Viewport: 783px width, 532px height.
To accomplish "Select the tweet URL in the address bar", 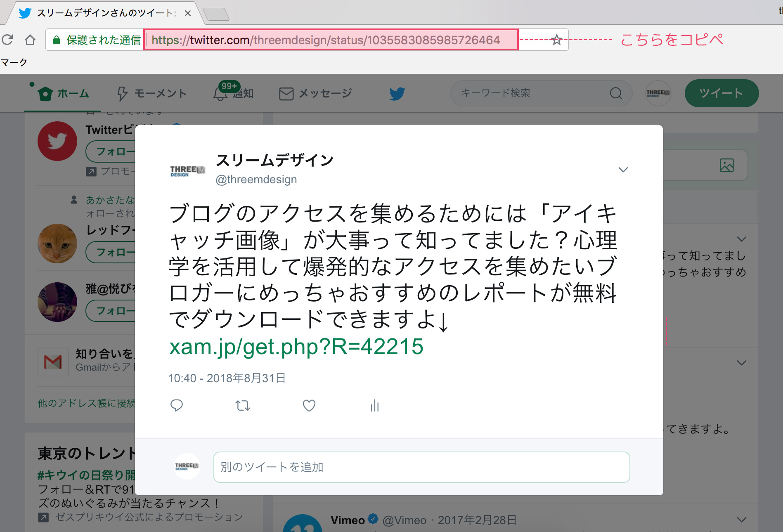I will click(326, 40).
